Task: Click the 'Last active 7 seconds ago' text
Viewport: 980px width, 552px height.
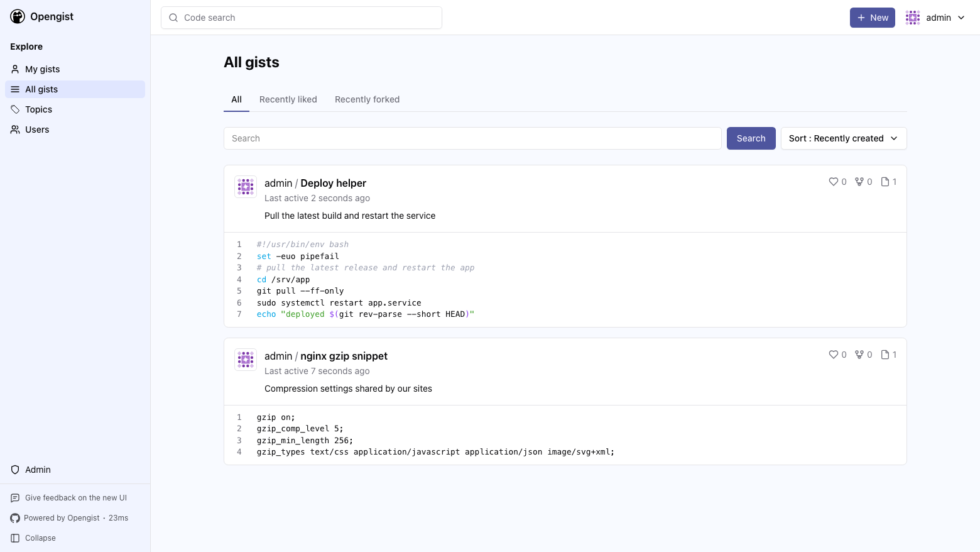Action: 317,371
